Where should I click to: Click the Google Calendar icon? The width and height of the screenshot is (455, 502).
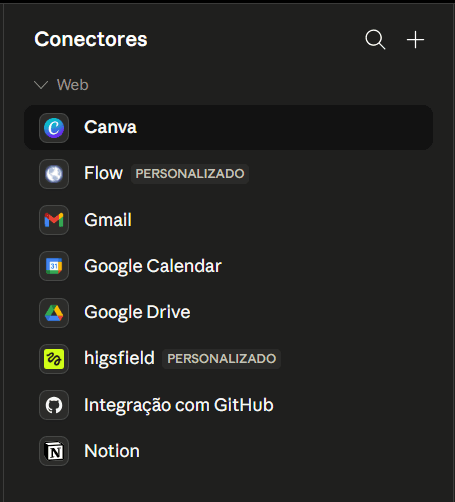click(x=54, y=266)
